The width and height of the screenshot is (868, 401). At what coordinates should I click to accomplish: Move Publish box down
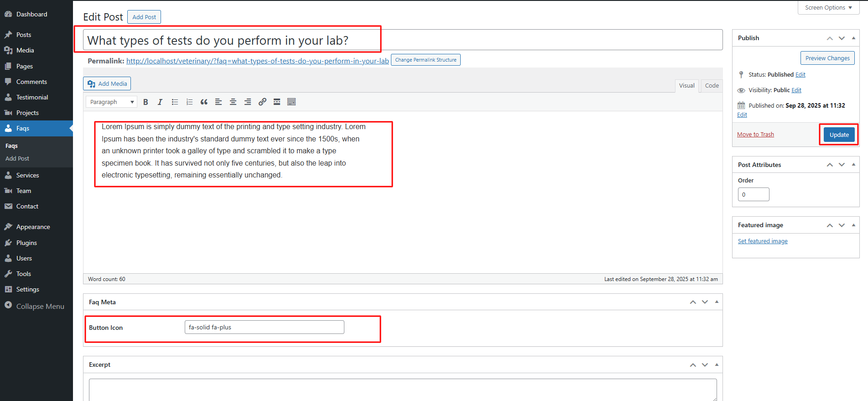click(x=842, y=38)
